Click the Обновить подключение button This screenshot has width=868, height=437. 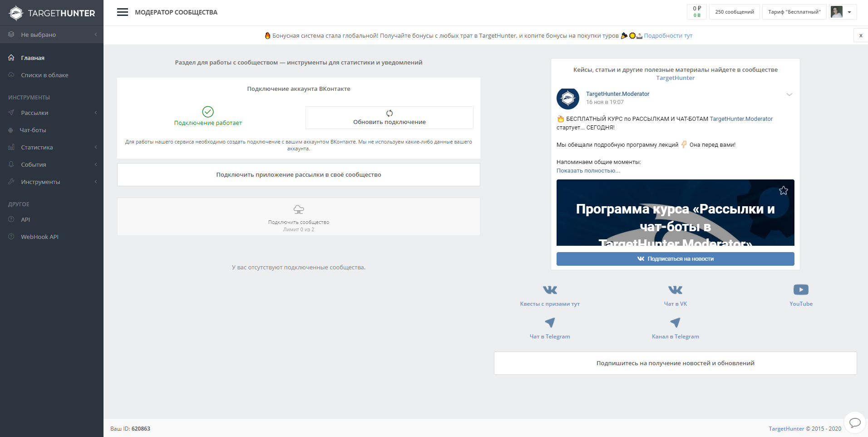[x=390, y=118]
